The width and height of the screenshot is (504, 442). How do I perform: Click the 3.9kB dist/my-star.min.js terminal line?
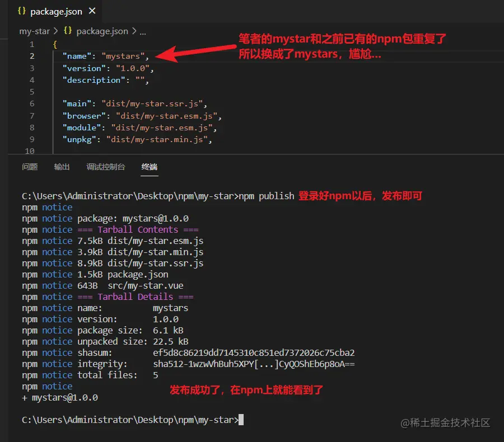113,252
